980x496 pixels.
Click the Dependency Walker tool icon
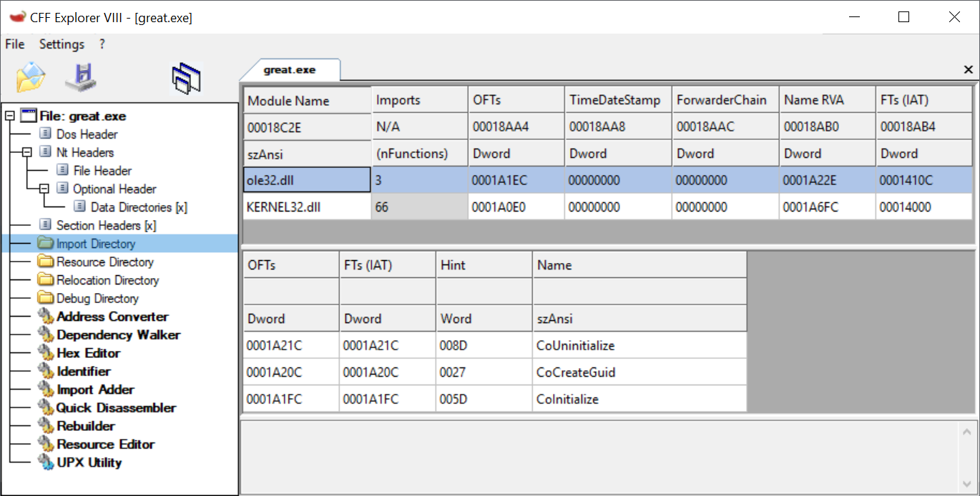click(x=46, y=334)
